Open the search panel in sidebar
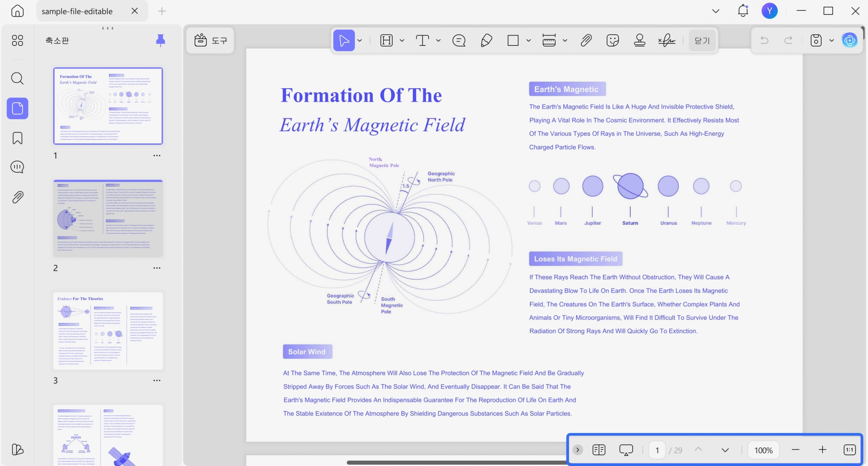868x466 pixels. tap(17, 79)
